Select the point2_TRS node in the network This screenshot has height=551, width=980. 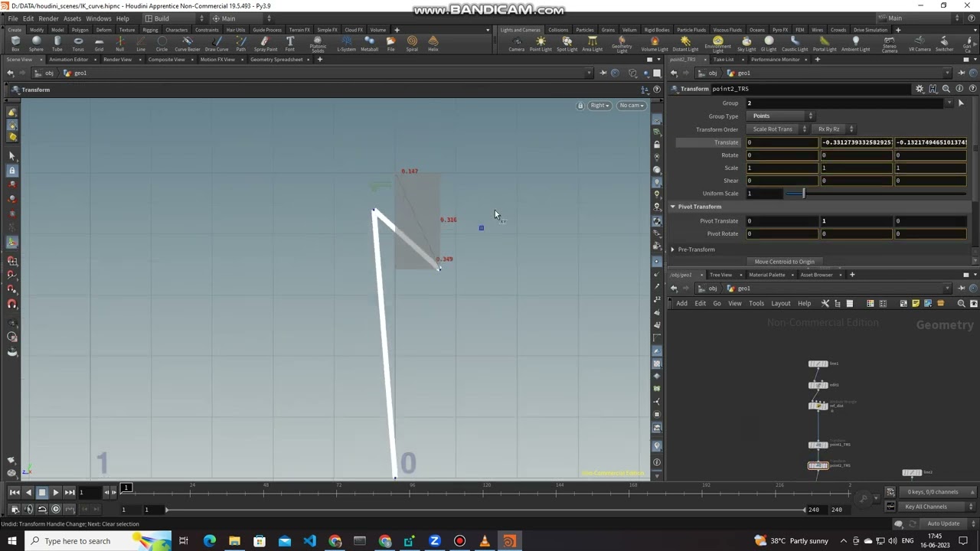(818, 465)
